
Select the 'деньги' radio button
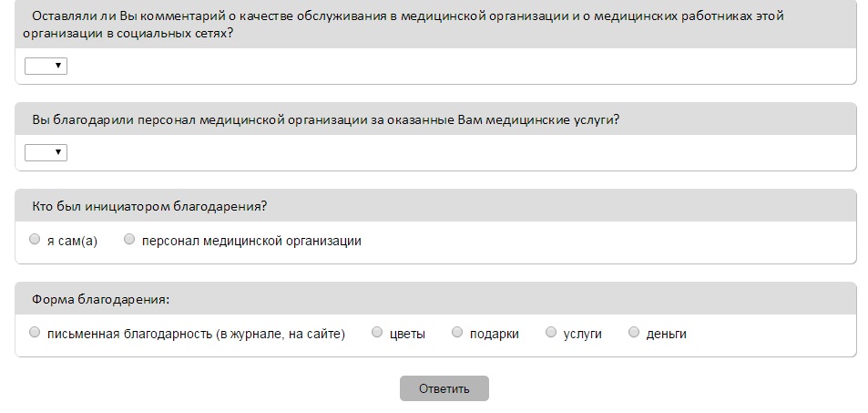[634, 333]
